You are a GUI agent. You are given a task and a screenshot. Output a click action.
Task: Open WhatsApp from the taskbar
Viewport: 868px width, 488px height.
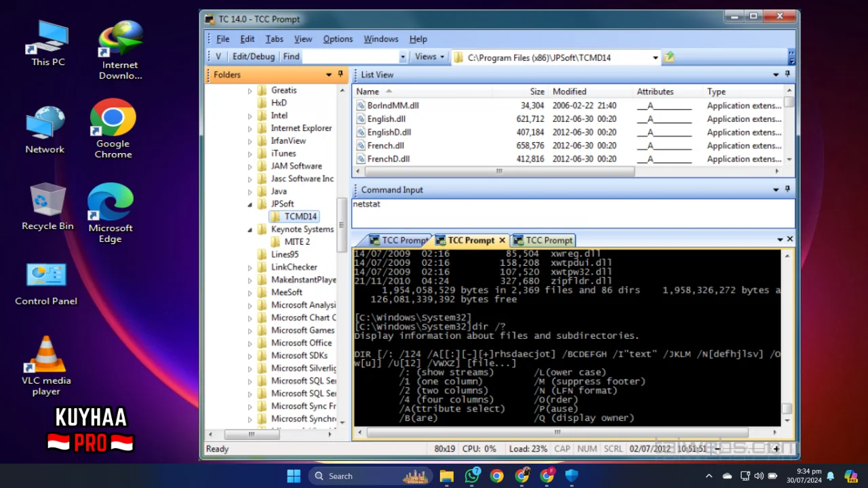tap(472, 476)
